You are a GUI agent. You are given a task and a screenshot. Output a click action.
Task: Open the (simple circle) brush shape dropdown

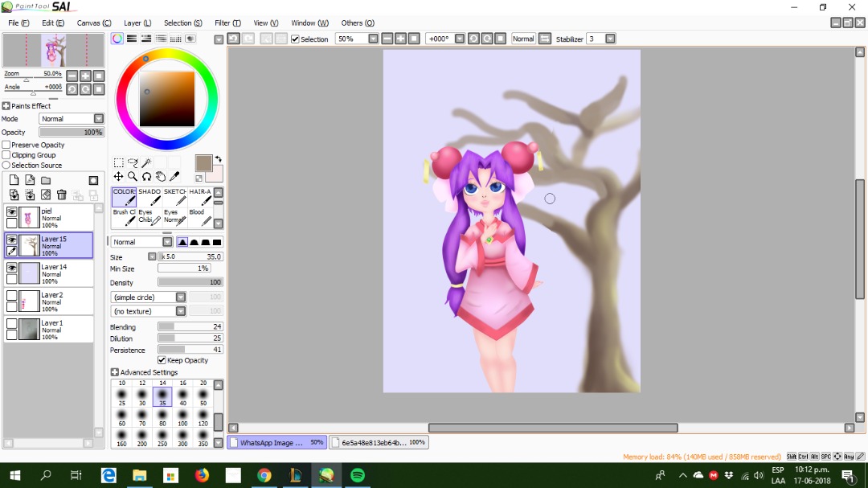tap(149, 297)
